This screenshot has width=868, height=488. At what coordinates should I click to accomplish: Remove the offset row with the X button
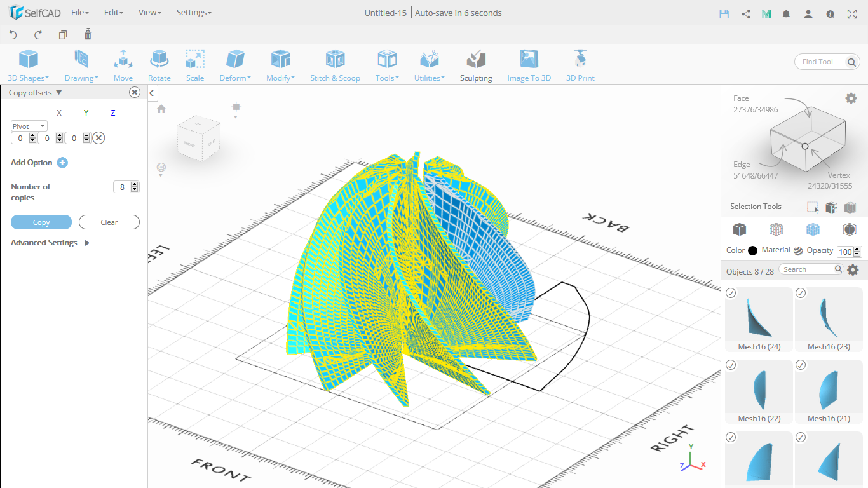[98, 138]
